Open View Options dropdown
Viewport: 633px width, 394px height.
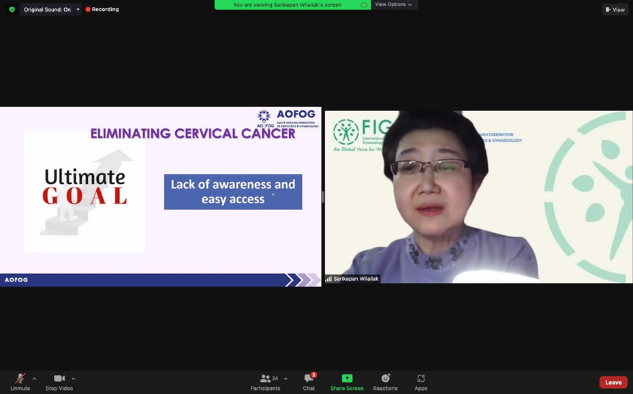tap(394, 4)
